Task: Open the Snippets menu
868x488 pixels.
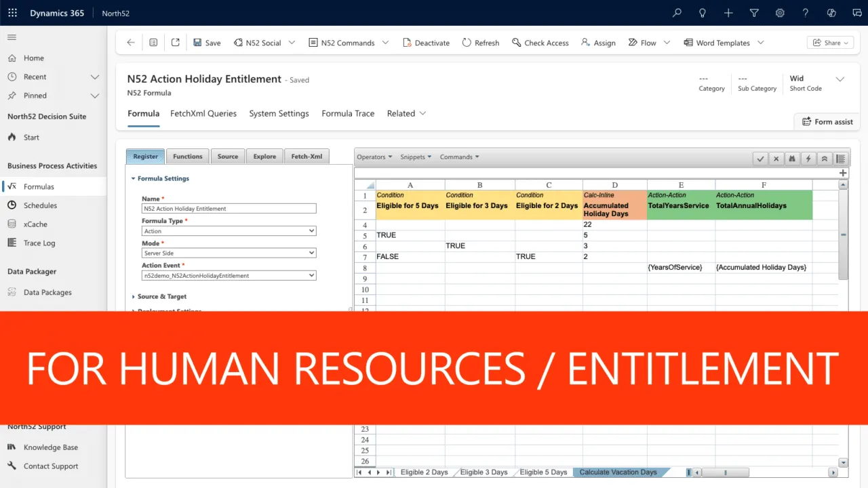Action: tap(416, 157)
